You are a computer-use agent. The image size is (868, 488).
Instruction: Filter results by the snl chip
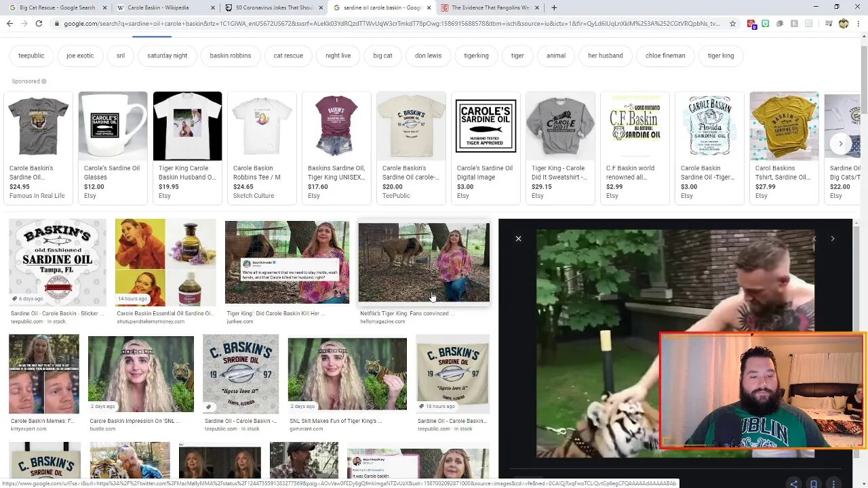pos(120,56)
